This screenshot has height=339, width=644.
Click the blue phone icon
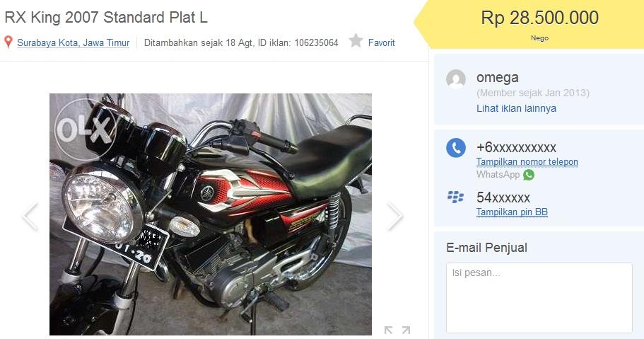point(456,148)
